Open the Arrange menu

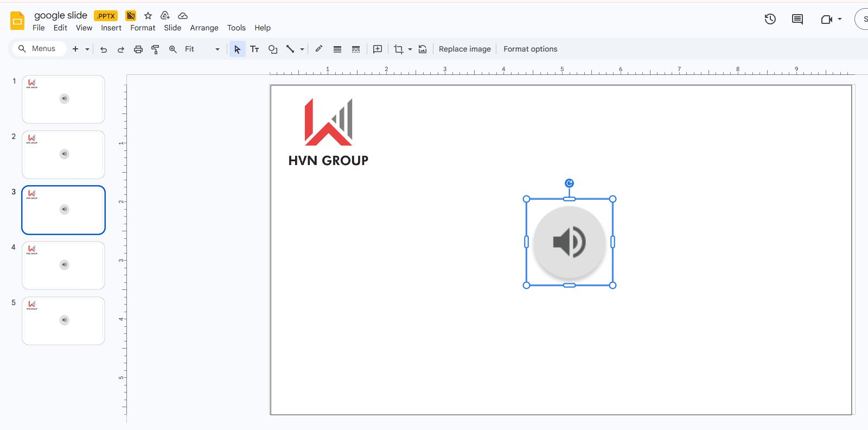tap(204, 28)
